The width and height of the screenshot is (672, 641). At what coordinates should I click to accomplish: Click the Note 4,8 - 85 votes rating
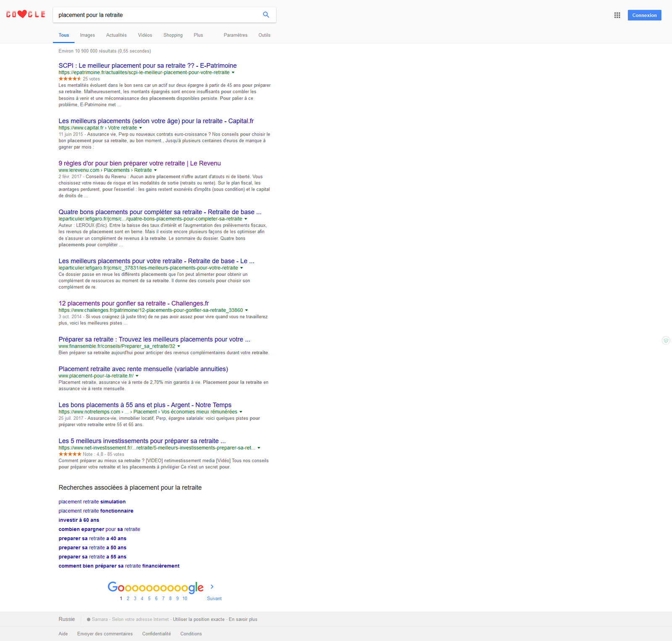coord(103,454)
